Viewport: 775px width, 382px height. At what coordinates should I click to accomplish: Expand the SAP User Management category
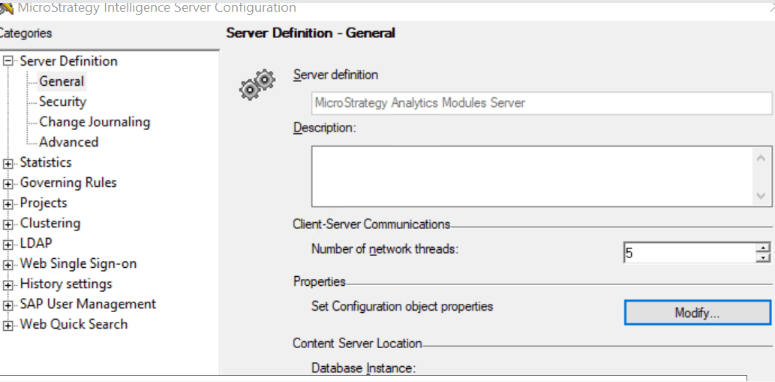click(8, 305)
